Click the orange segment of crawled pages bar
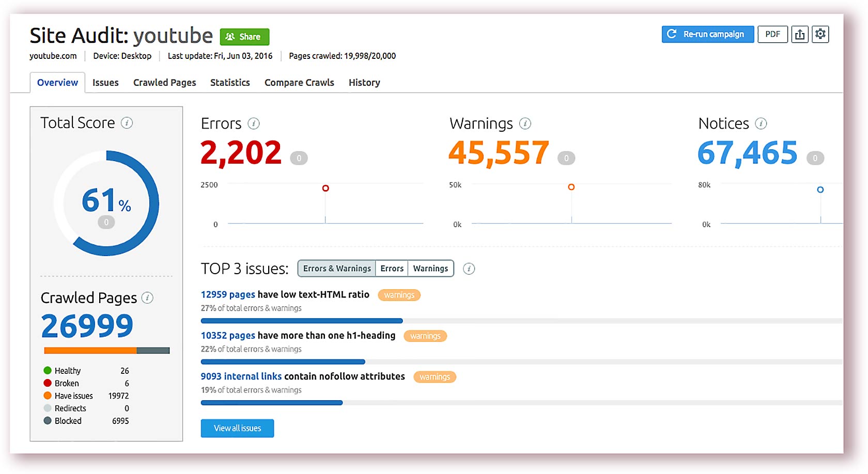Image resolution: width=868 pixels, height=474 pixels. (90, 351)
